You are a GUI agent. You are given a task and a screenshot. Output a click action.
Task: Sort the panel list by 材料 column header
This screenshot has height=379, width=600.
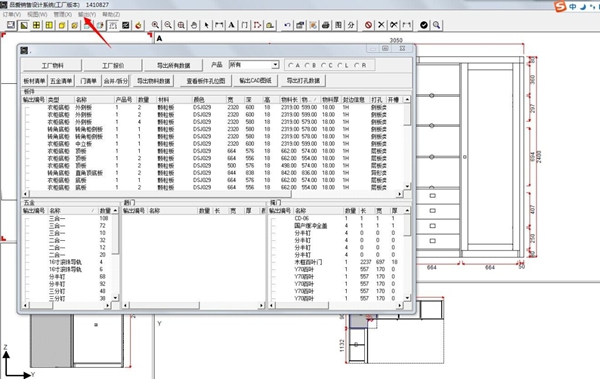tap(174, 100)
